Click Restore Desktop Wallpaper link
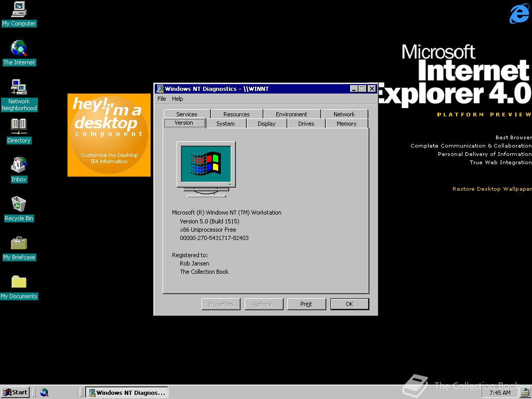The image size is (532, 399). point(492,189)
